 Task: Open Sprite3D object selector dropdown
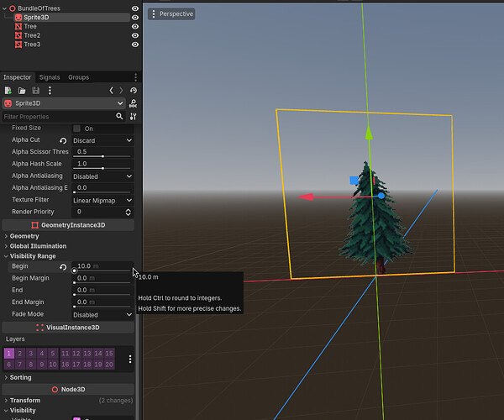pos(64,103)
